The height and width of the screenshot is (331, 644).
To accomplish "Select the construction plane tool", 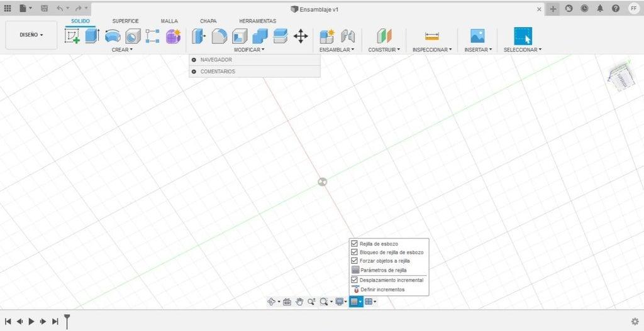I will pyautogui.click(x=384, y=36).
